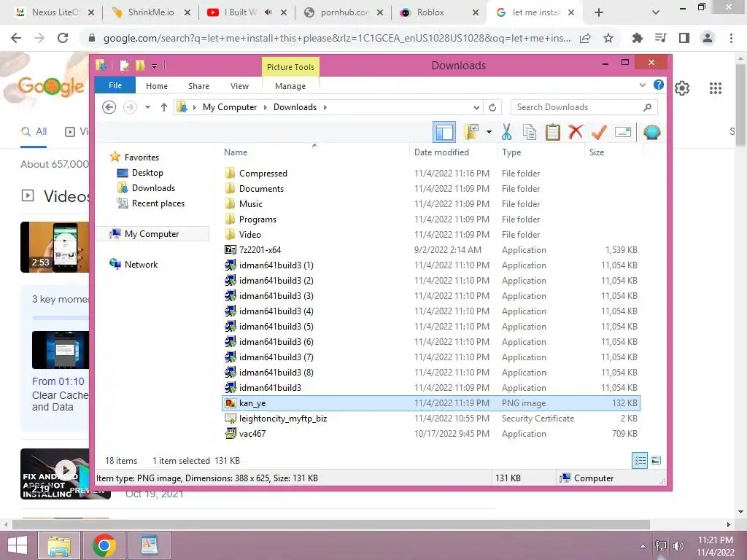Click the blue shell globe toolbar icon

[651, 132]
